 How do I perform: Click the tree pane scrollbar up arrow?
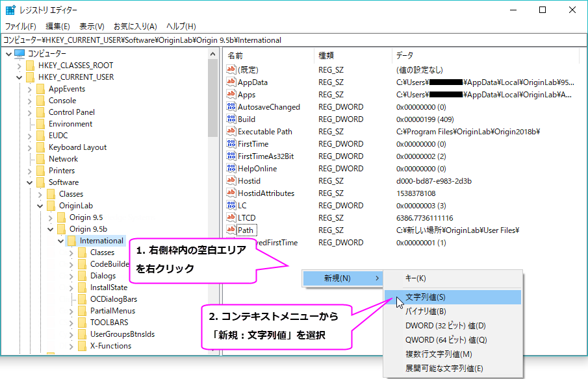212,54
